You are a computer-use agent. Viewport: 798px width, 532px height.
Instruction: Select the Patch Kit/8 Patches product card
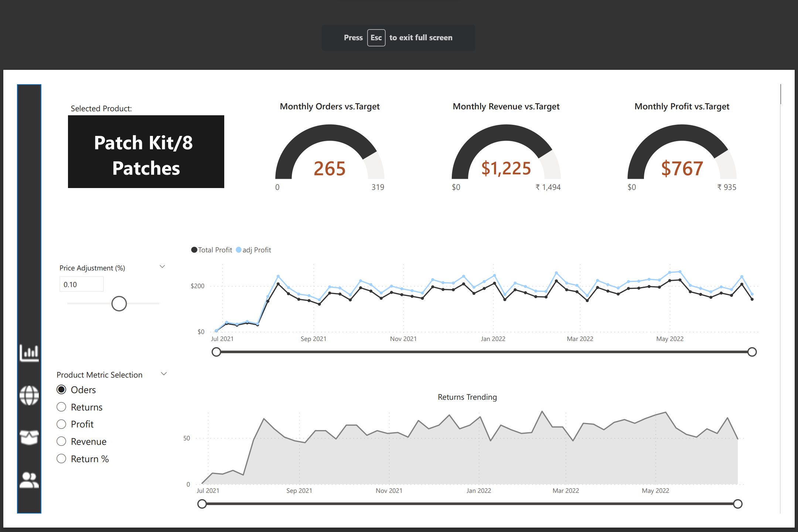tap(146, 152)
